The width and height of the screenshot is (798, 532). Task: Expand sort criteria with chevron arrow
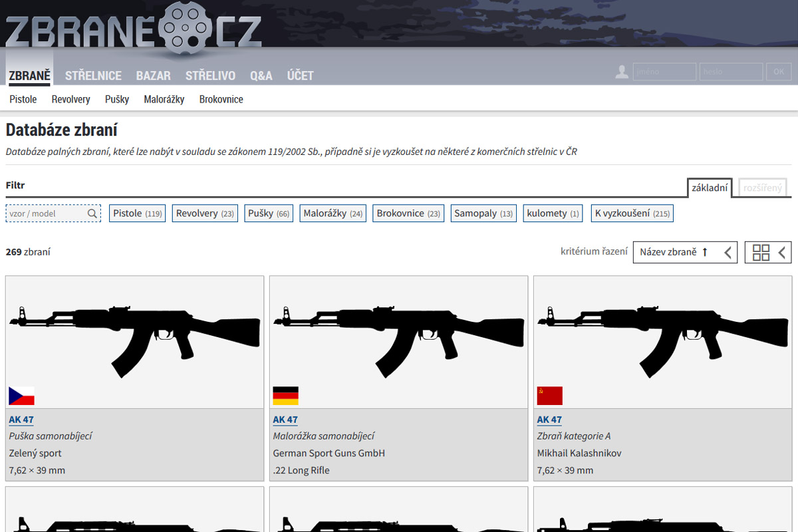point(728,253)
